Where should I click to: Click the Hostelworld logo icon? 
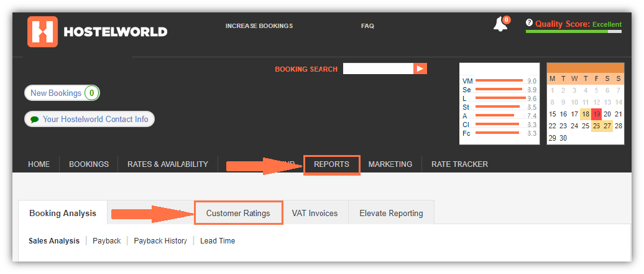tap(42, 32)
